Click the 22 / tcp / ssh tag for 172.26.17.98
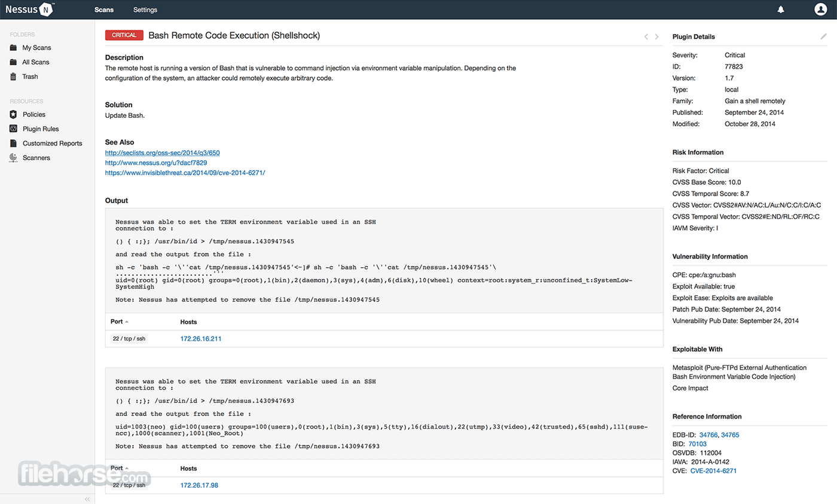 pyautogui.click(x=129, y=485)
